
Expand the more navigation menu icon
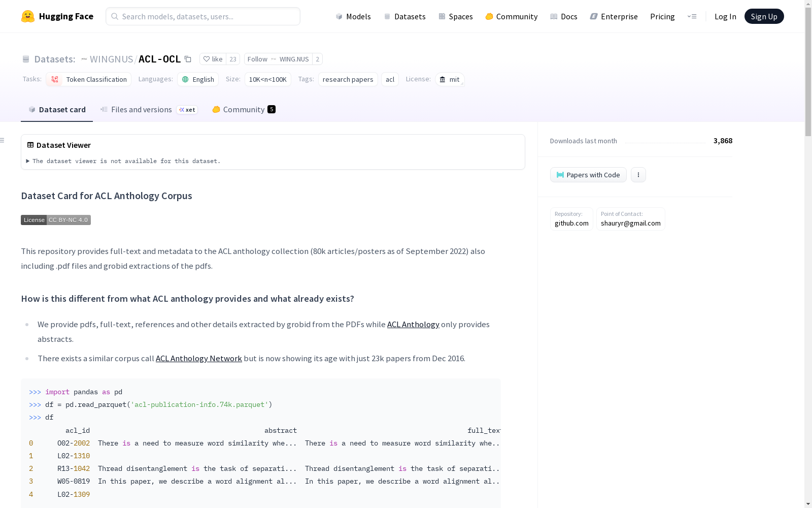click(692, 16)
